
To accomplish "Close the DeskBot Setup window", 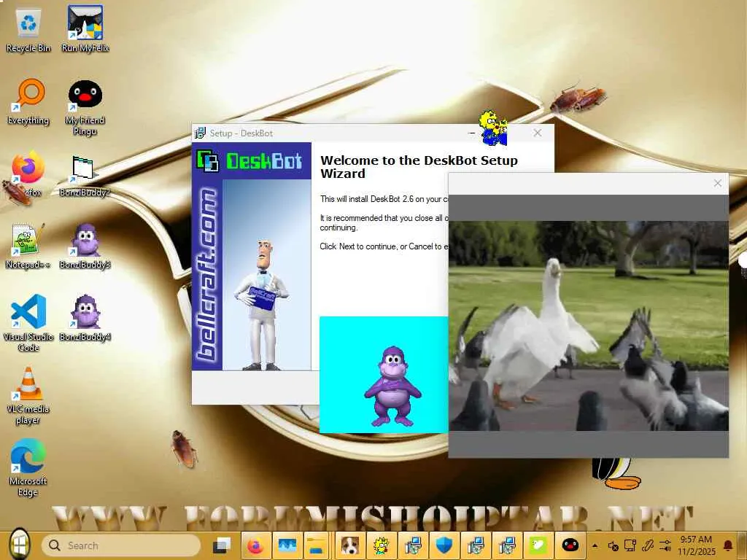I will point(538,133).
